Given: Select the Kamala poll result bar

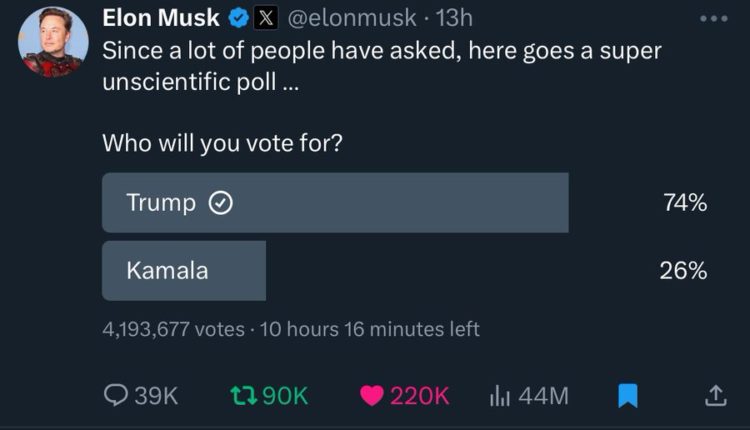Looking at the screenshot, I should [184, 270].
